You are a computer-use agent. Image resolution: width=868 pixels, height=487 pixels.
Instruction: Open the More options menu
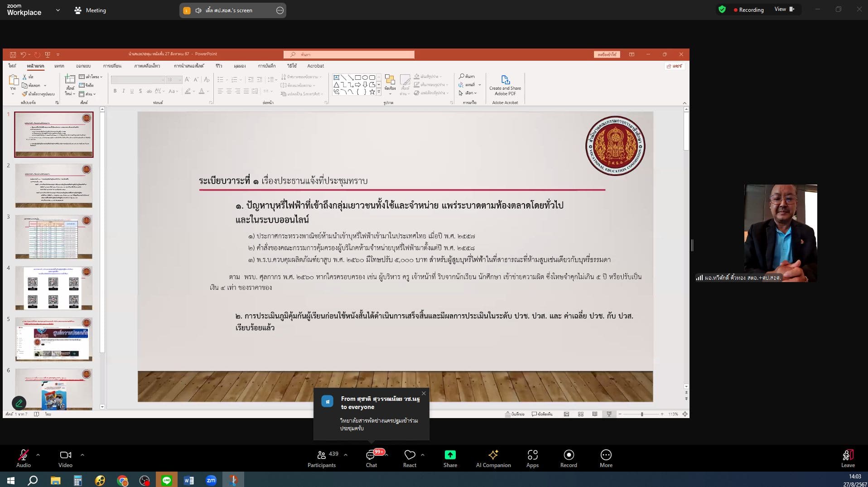coord(606,455)
